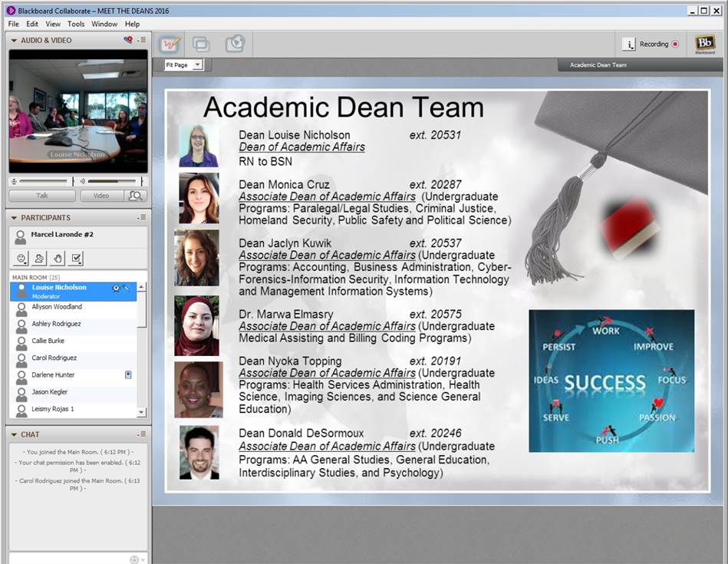This screenshot has width=728, height=564.
Task: Click Dean Louise Nicholson's photo on slide
Action: click(x=199, y=146)
